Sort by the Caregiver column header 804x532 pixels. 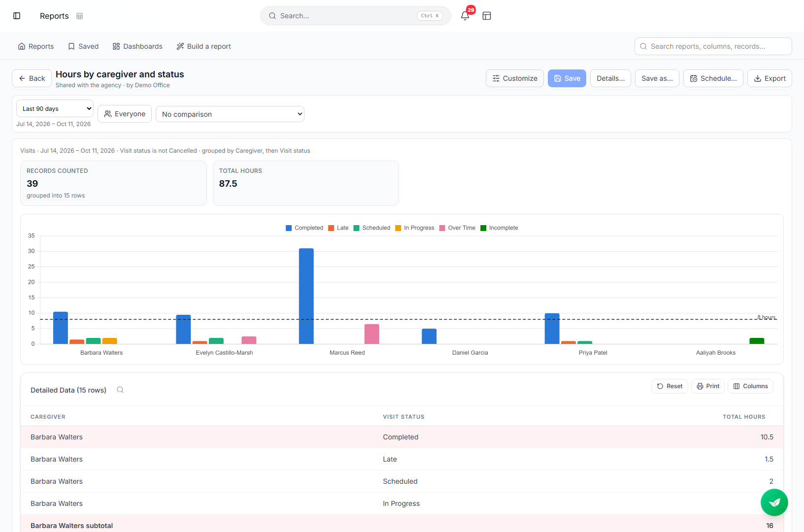point(48,417)
